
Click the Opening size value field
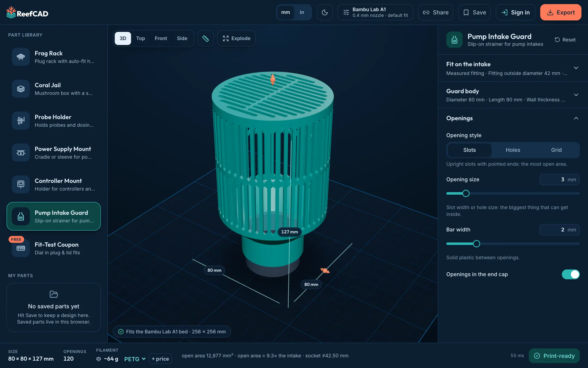pos(559,180)
